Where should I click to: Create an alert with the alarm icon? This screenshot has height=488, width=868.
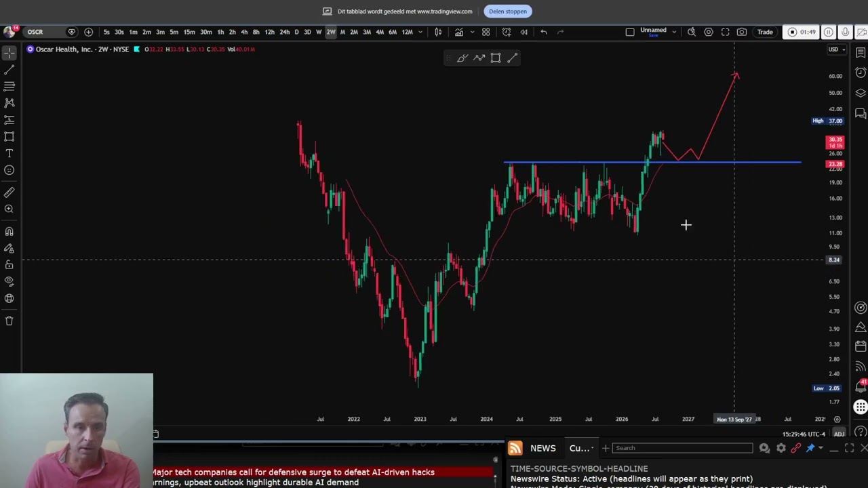[x=507, y=32]
